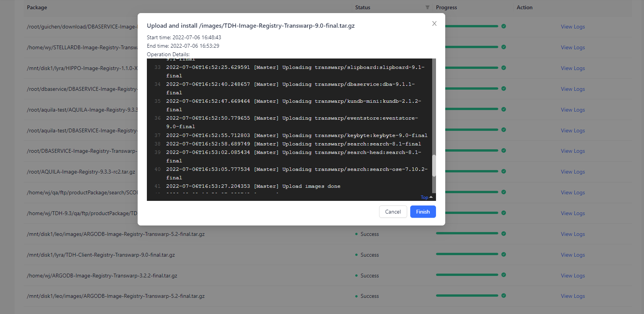Click log line 37 keybyte upload
The height and width of the screenshot is (314, 644).
[296, 135]
